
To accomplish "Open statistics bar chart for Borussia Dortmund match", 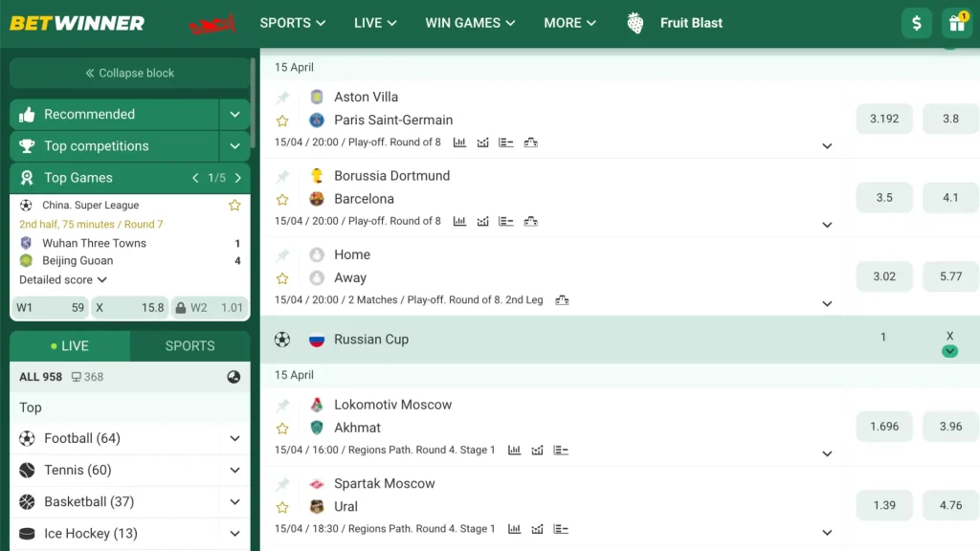I will point(459,221).
